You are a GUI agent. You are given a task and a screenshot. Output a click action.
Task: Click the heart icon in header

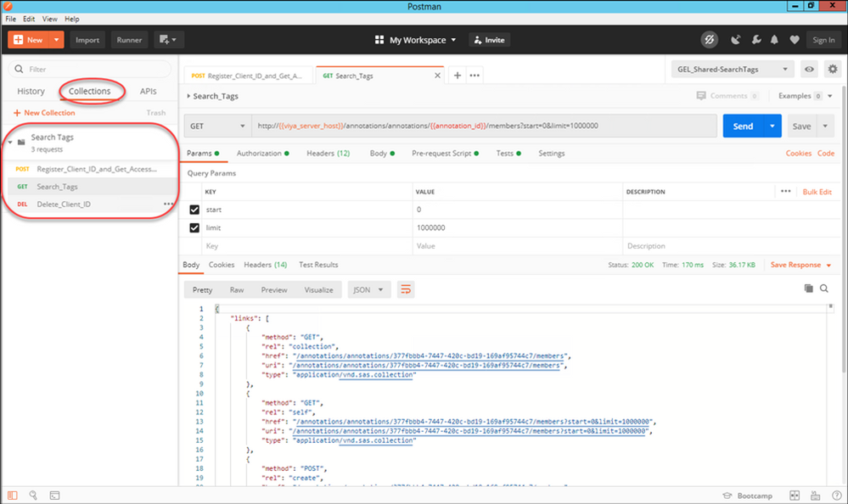(x=794, y=40)
